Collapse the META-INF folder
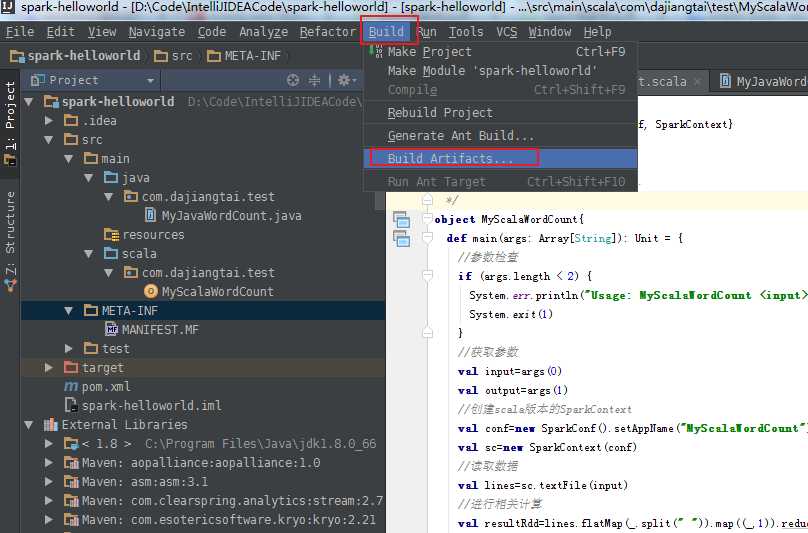The width and height of the screenshot is (808, 533). point(69,311)
